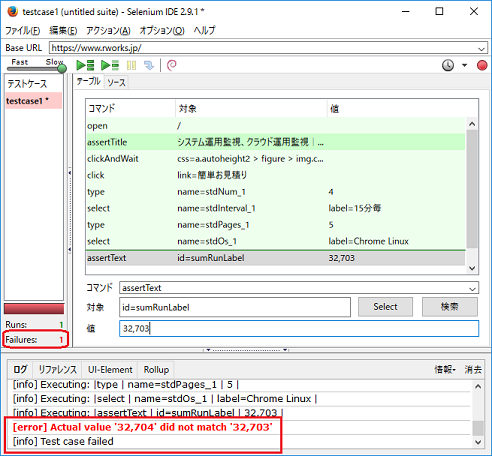This screenshot has width=492, height=456.
Task: Click the 'Test case failed' log line
Action: click(x=63, y=442)
